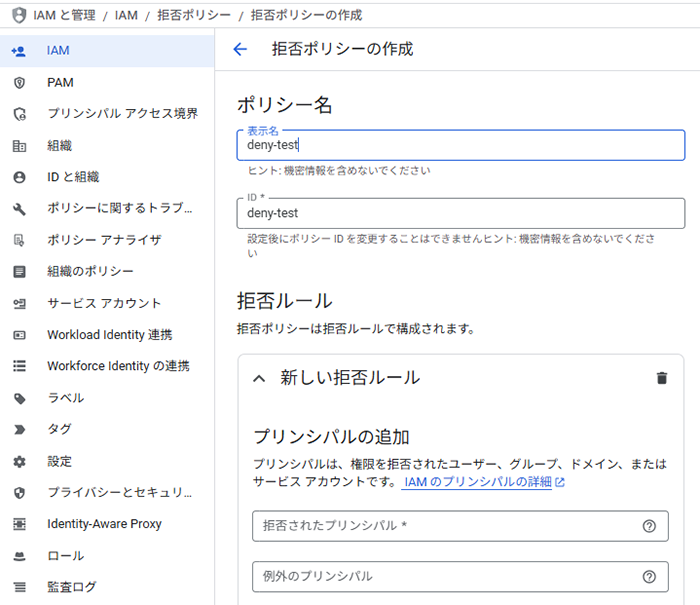Click the サービス アカウント icon in sidebar
Image resolution: width=700 pixels, height=605 pixels.
[x=19, y=303]
